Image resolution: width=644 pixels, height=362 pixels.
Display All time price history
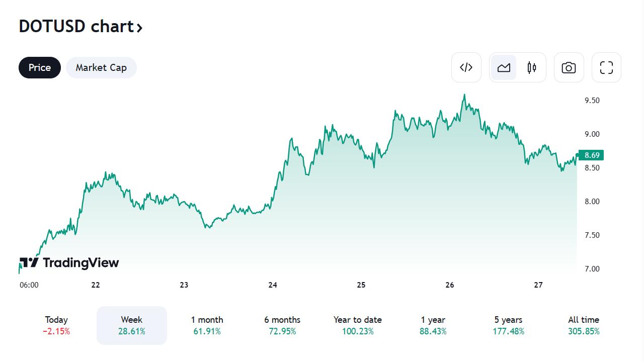click(x=584, y=325)
